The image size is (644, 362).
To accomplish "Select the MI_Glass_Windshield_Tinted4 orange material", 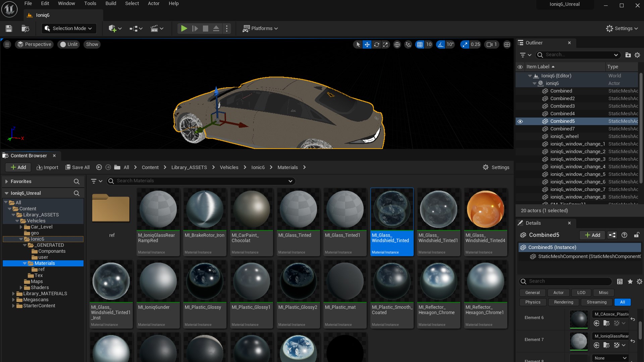I will (485, 222).
